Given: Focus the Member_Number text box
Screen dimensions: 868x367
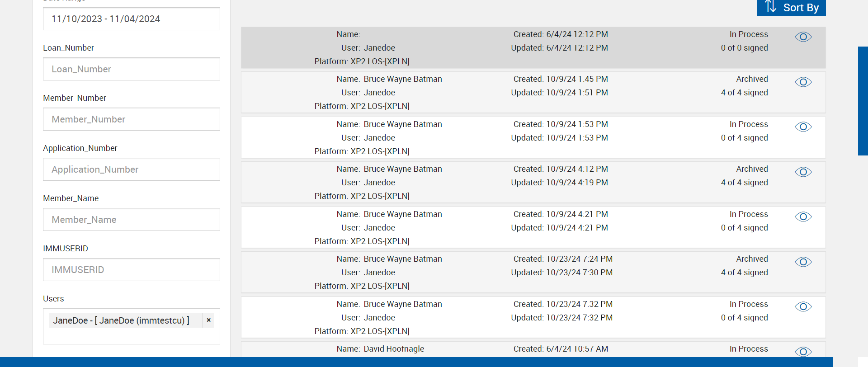Looking at the screenshot, I should [x=131, y=119].
